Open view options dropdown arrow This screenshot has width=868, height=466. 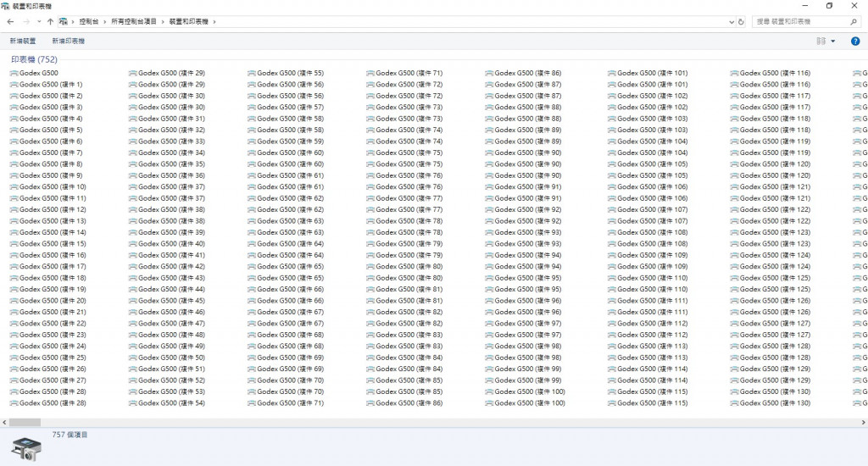(832, 41)
